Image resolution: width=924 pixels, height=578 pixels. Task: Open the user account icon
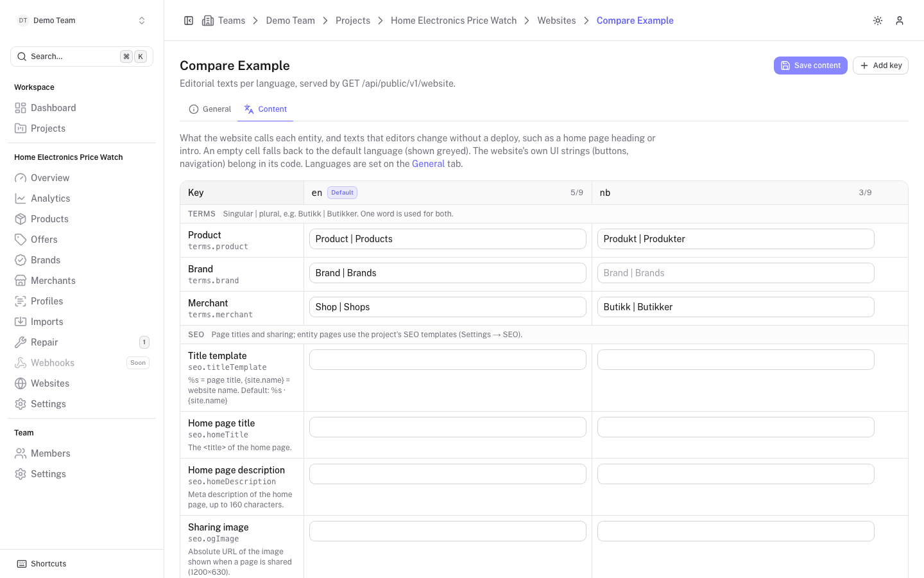(x=900, y=21)
